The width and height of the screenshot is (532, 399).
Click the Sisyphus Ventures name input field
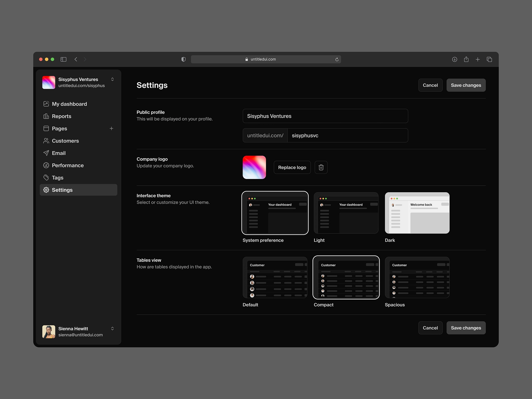tap(325, 116)
